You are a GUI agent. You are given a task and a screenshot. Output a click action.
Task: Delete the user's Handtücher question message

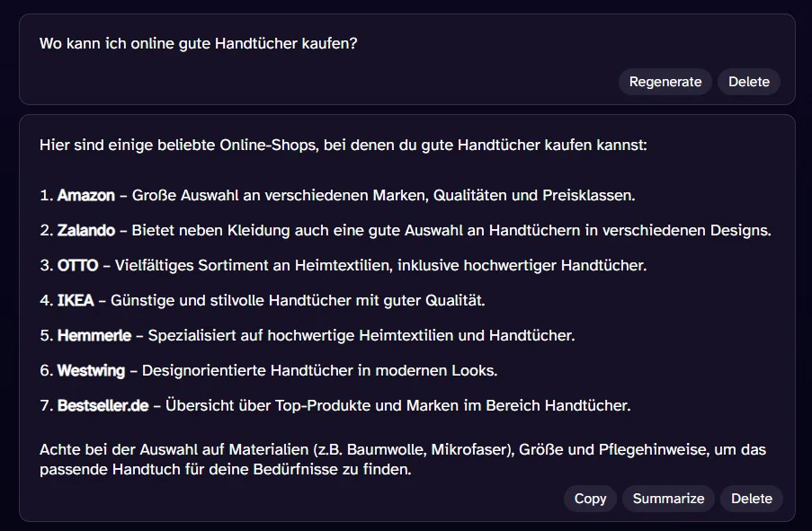point(749,82)
